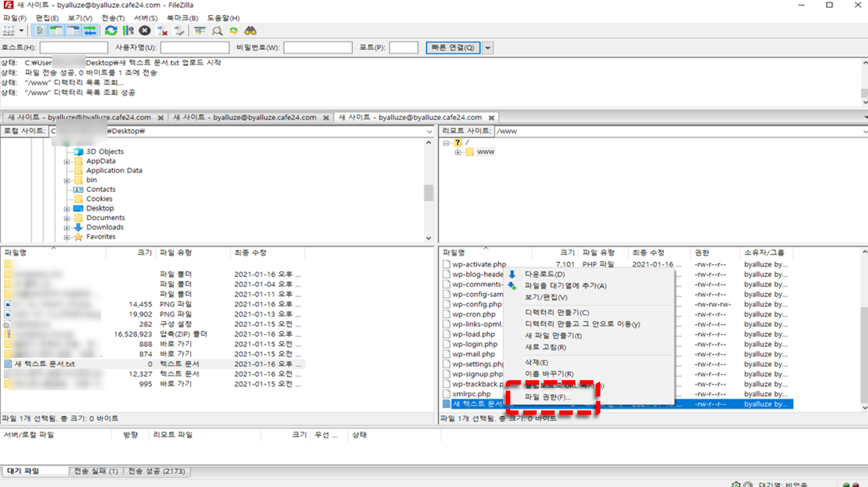
Task: Focus the 포트(P) input field
Action: (x=403, y=48)
